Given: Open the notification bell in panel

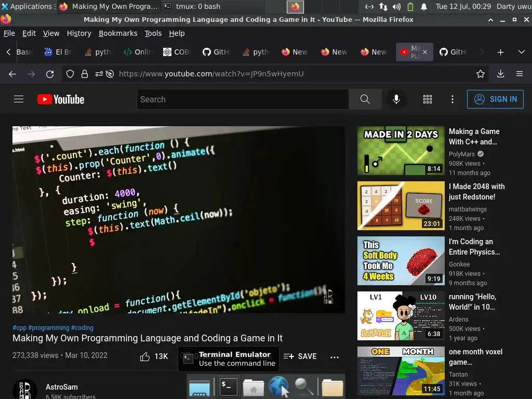Looking at the screenshot, I should click(x=424, y=6).
